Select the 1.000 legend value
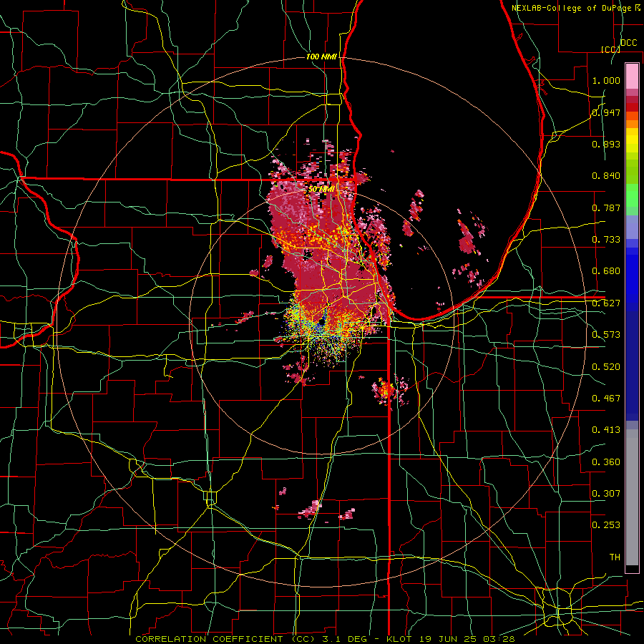 pyautogui.click(x=606, y=80)
